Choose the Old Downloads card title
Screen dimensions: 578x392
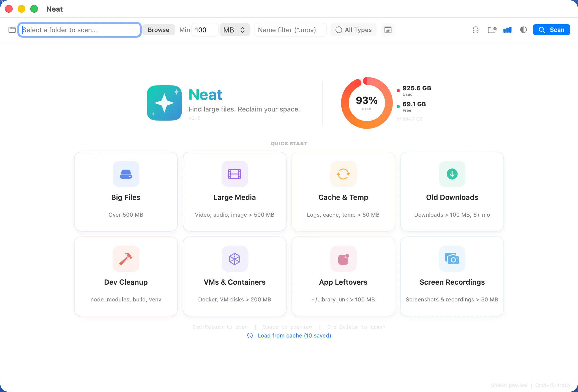click(x=452, y=197)
